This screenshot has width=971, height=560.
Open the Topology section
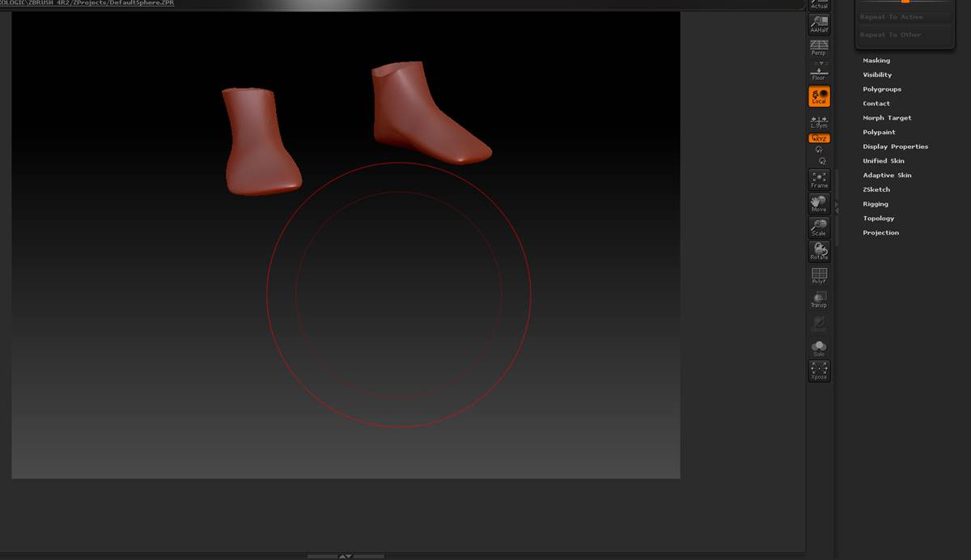pos(879,218)
